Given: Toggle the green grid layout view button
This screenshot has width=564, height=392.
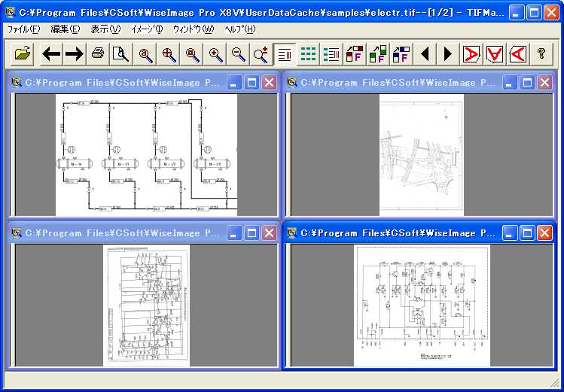Looking at the screenshot, I should (308, 53).
